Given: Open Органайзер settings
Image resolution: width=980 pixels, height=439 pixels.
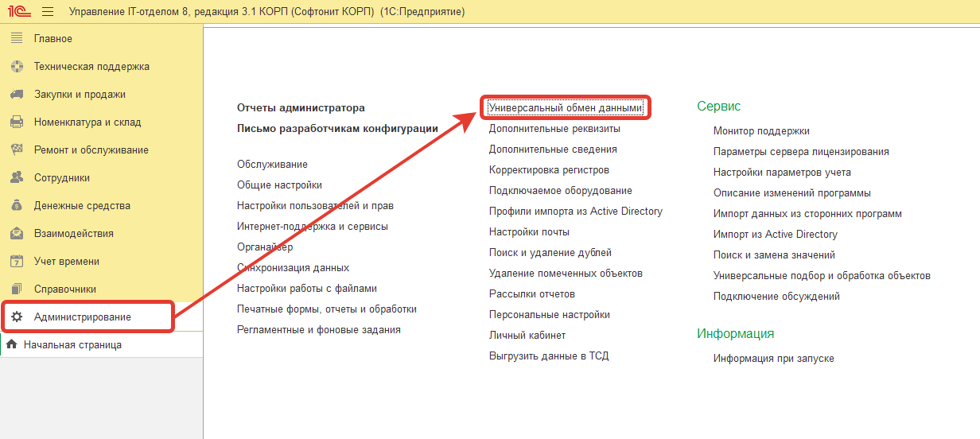Looking at the screenshot, I should [x=265, y=247].
